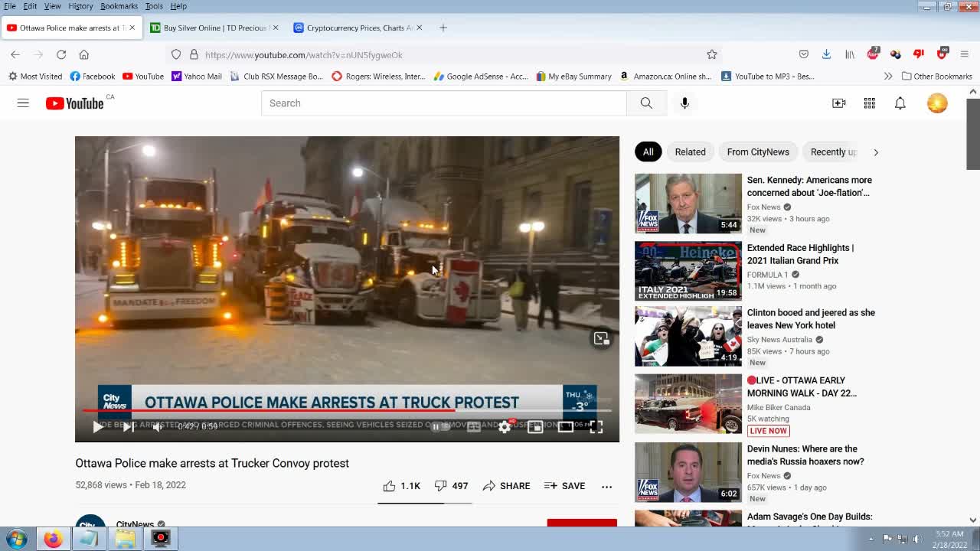Open a new browser tab
Image resolution: width=980 pixels, height=551 pixels.
[x=443, y=28]
